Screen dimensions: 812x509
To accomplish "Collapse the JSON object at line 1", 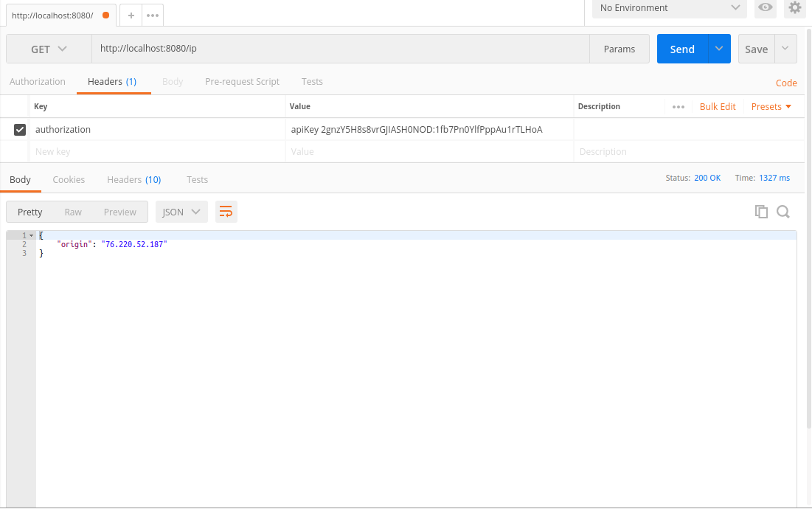I will tap(32, 235).
